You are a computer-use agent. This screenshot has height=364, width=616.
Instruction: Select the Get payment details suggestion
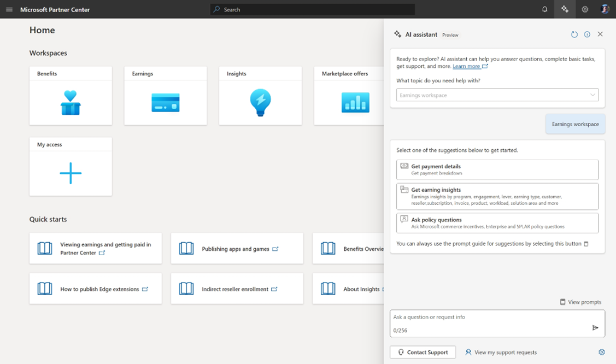pos(496,169)
